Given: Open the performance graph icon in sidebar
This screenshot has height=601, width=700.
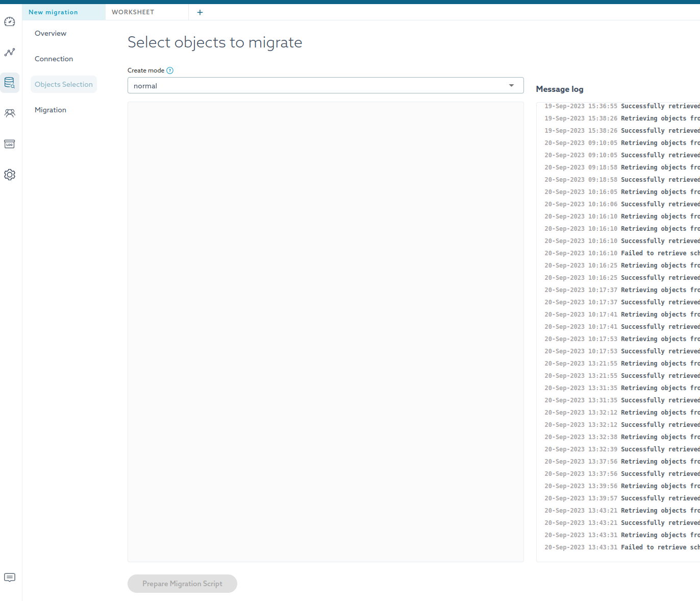Looking at the screenshot, I should [x=10, y=52].
